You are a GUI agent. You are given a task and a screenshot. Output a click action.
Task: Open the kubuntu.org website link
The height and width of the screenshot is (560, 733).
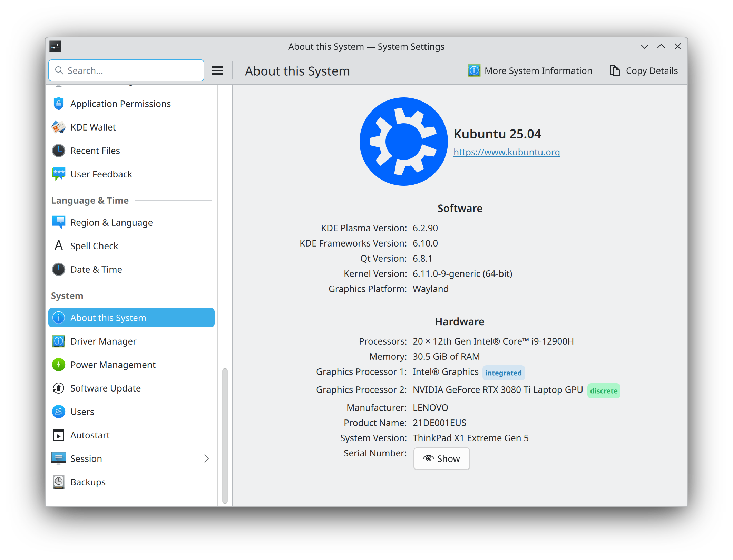[x=506, y=152]
